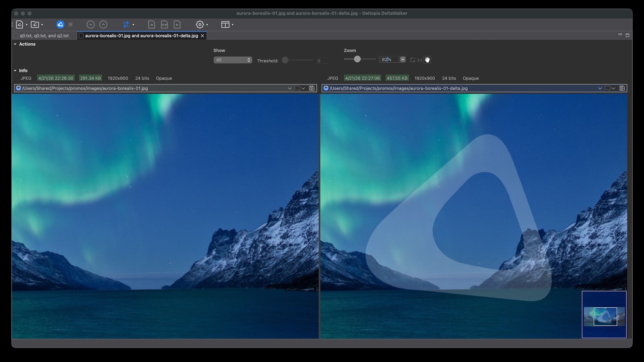
Task: Click the copy-to-left page icon
Action: [177, 25]
